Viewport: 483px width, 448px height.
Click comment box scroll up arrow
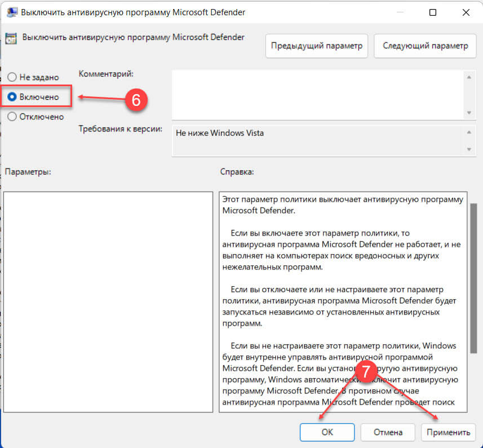coord(469,77)
